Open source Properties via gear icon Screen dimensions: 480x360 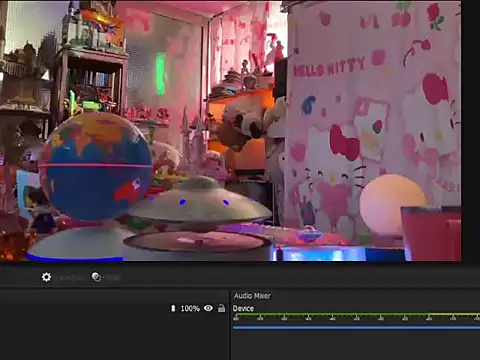46,277
